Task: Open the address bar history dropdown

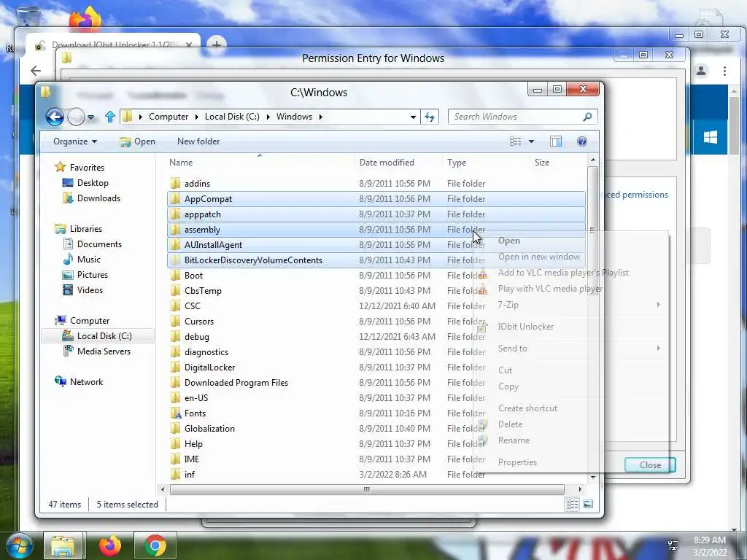Action: pos(413,117)
